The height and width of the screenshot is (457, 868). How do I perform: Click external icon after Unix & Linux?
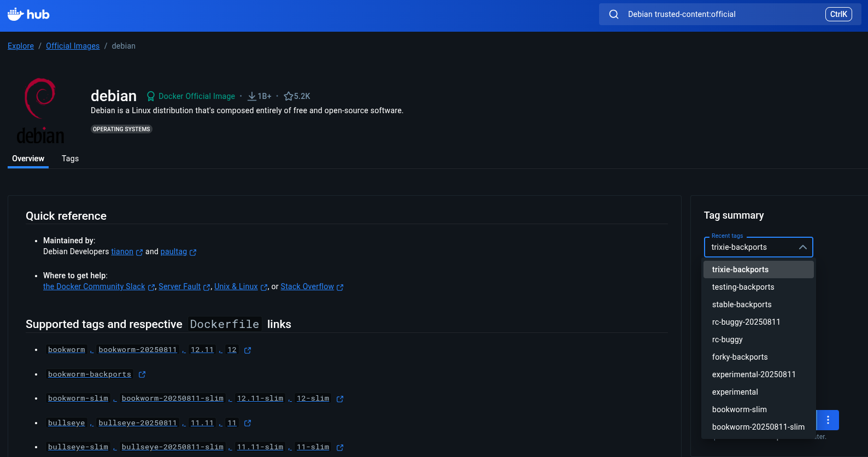(x=264, y=288)
